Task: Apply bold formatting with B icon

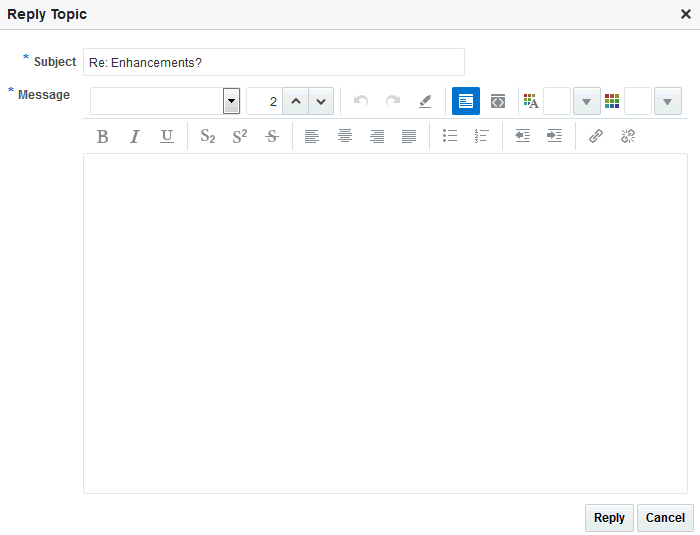Action: 102,136
